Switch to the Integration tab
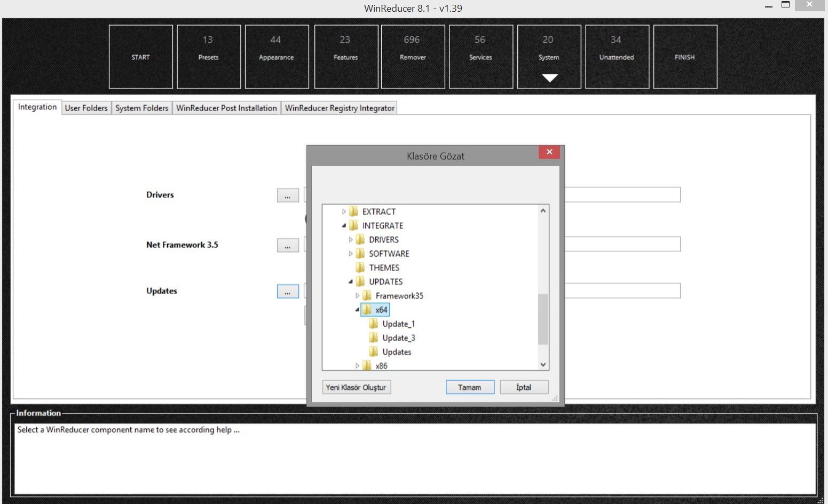The width and height of the screenshot is (828, 504). click(x=37, y=107)
